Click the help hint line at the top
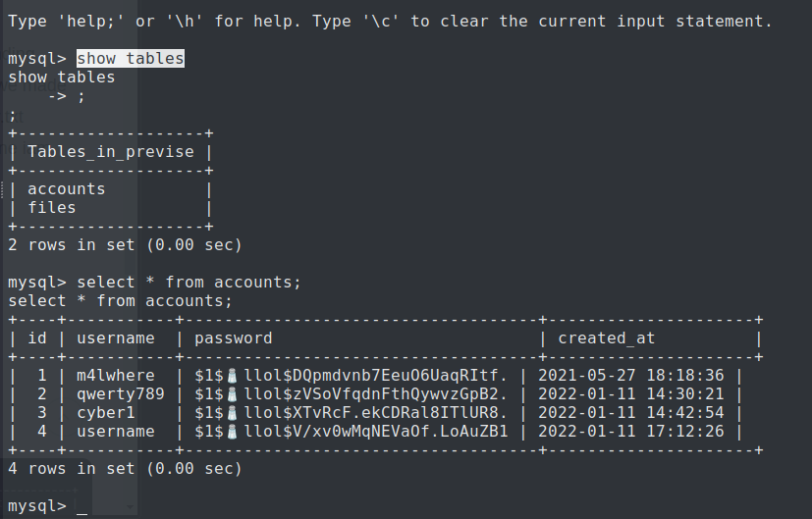 point(390,21)
